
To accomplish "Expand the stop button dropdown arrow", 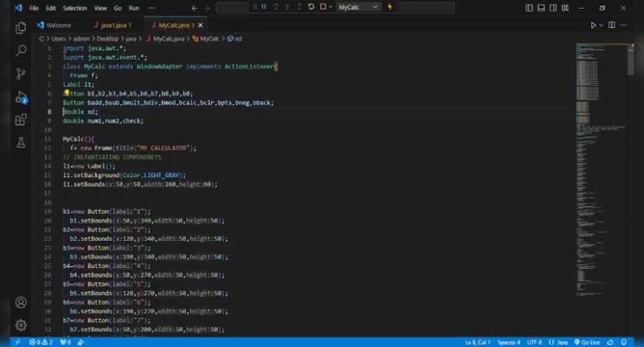I will (331, 7).
